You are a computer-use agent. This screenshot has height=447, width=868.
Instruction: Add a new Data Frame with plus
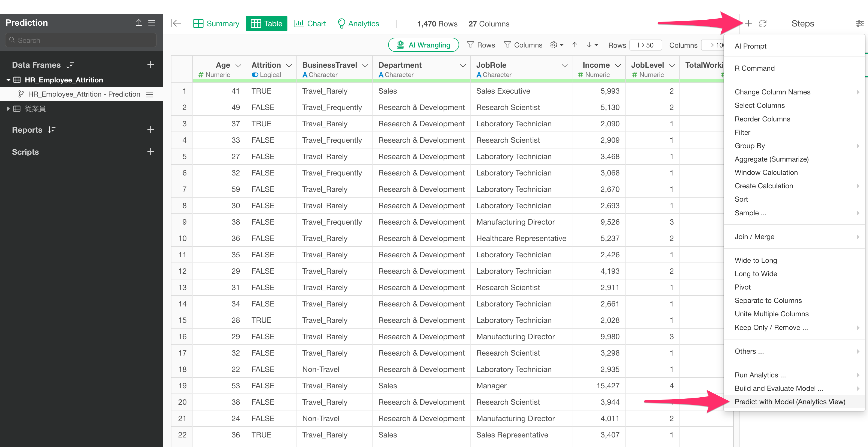151,64
